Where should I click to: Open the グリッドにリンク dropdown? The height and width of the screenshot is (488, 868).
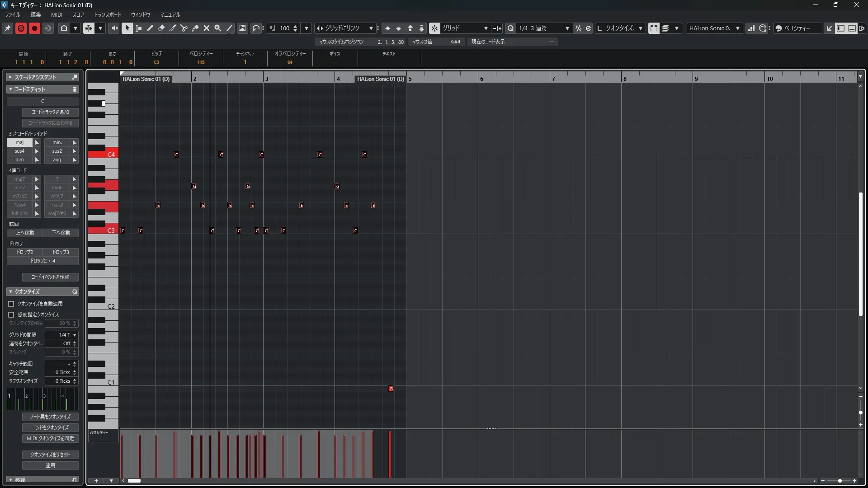(x=371, y=28)
